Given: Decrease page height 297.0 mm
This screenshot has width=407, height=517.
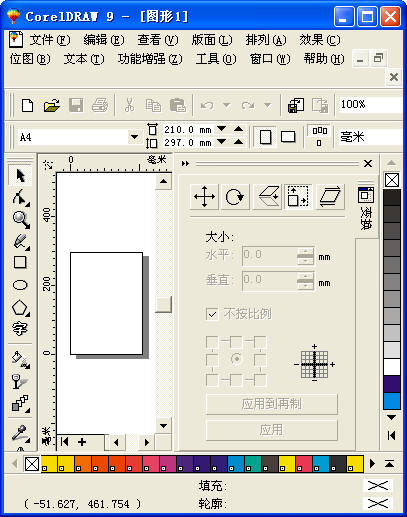Looking at the screenshot, I should pos(222,142).
